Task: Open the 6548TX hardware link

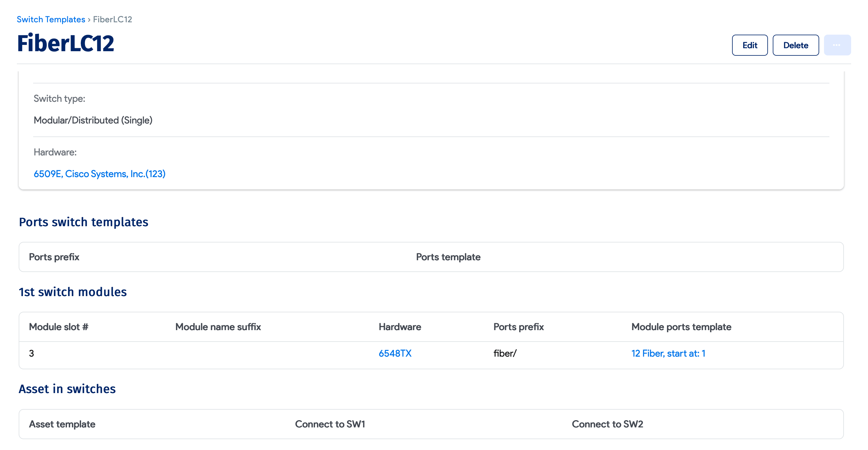Action: [x=395, y=353]
